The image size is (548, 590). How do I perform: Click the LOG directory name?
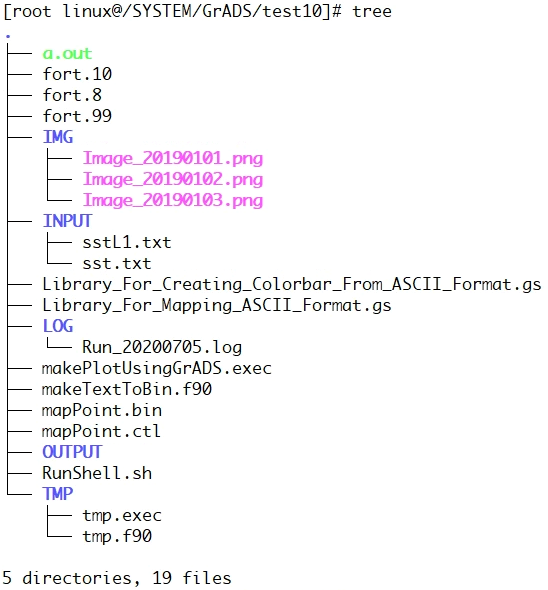[58, 326]
